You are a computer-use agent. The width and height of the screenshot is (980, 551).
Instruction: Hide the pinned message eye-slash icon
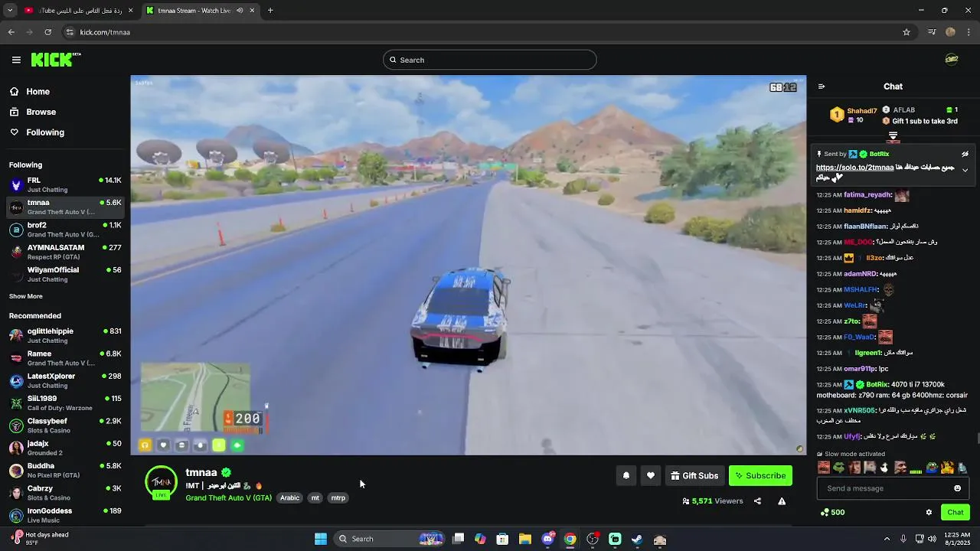tap(965, 154)
